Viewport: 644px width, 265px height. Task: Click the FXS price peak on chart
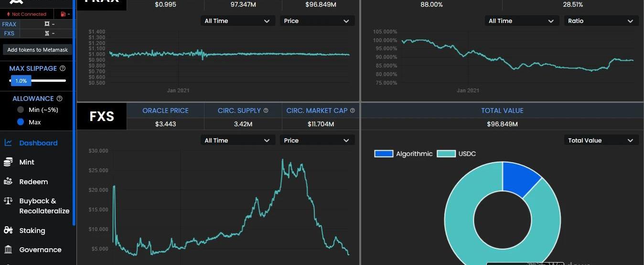click(282, 160)
